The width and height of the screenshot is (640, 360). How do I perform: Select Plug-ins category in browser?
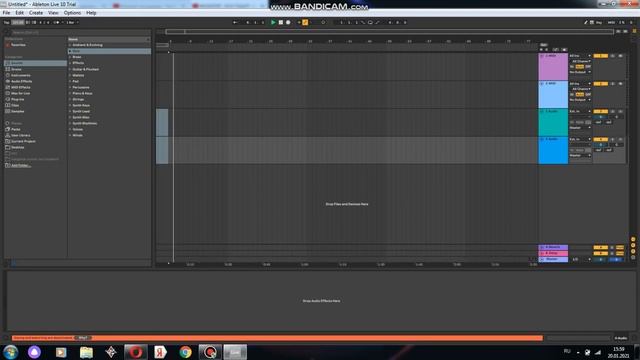coord(17,99)
